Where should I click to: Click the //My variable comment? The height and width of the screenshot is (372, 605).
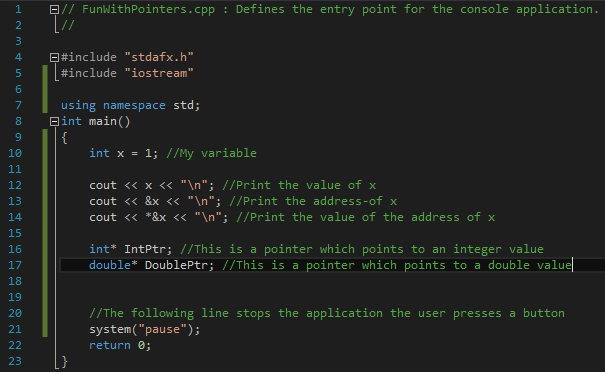coord(211,153)
